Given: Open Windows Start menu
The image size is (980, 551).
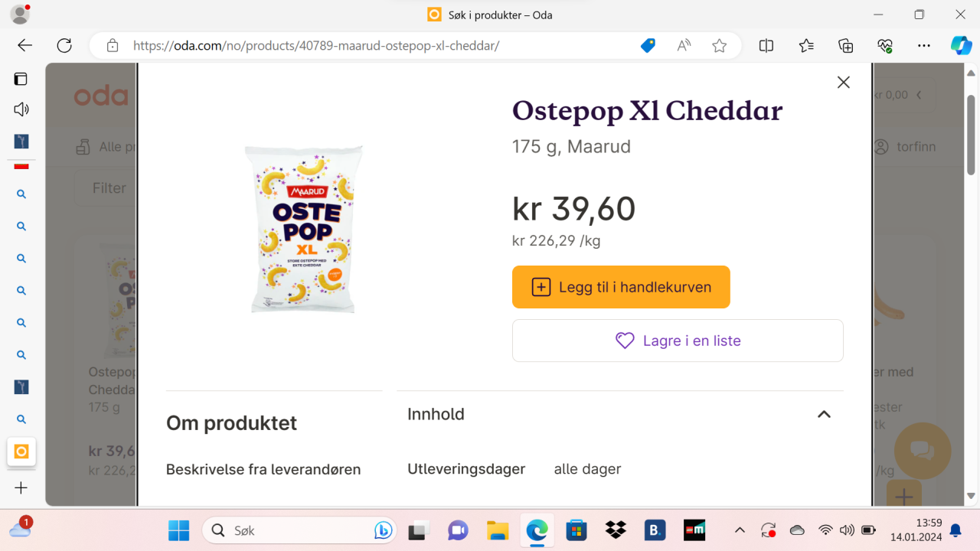Looking at the screenshot, I should point(178,530).
